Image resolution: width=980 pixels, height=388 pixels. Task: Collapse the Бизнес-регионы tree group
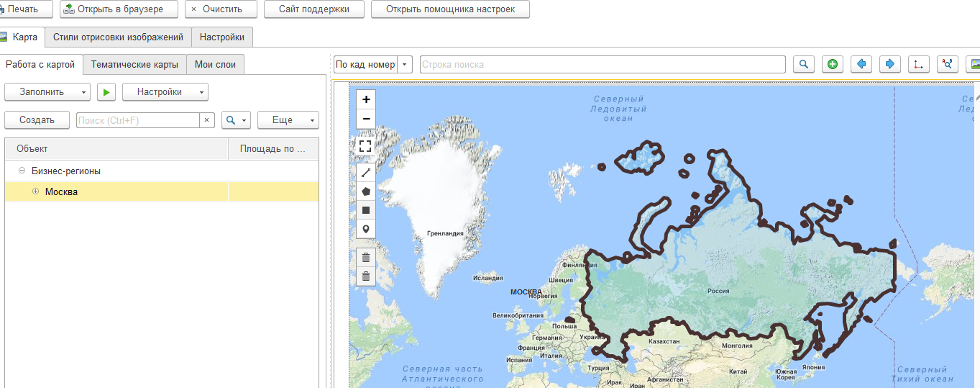(x=22, y=171)
